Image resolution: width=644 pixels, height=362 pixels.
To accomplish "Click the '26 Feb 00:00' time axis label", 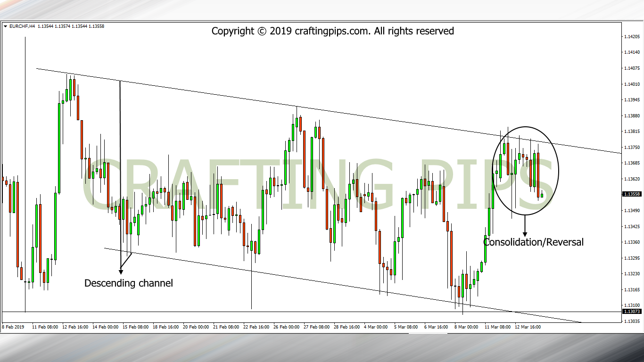I will click(x=287, y=327).
